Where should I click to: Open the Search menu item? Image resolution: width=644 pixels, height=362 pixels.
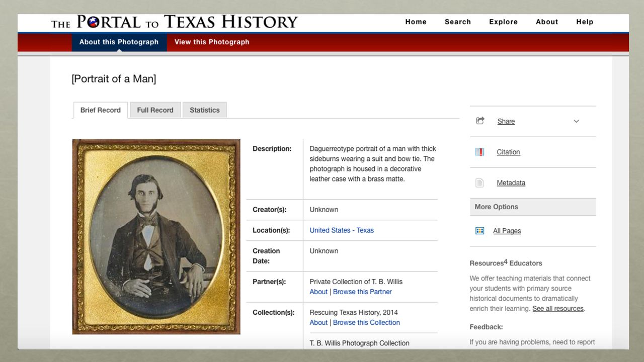point(458,22)
